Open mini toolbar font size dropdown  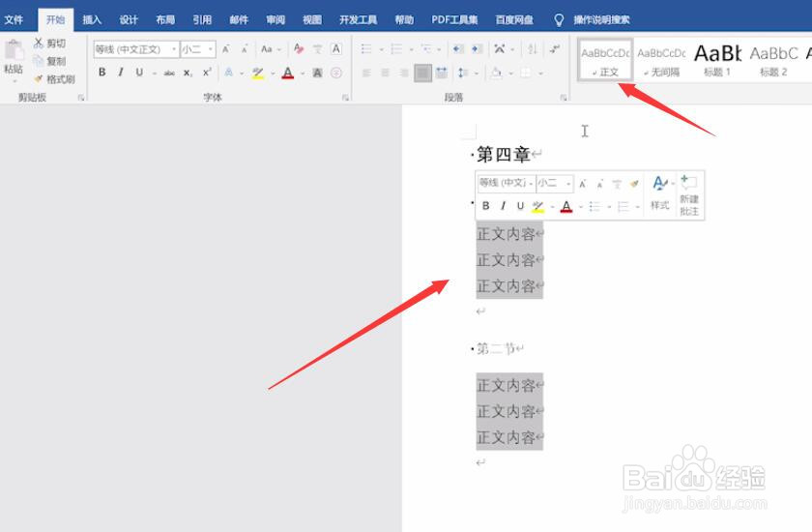pyautogui.click(x=568, y=184)
